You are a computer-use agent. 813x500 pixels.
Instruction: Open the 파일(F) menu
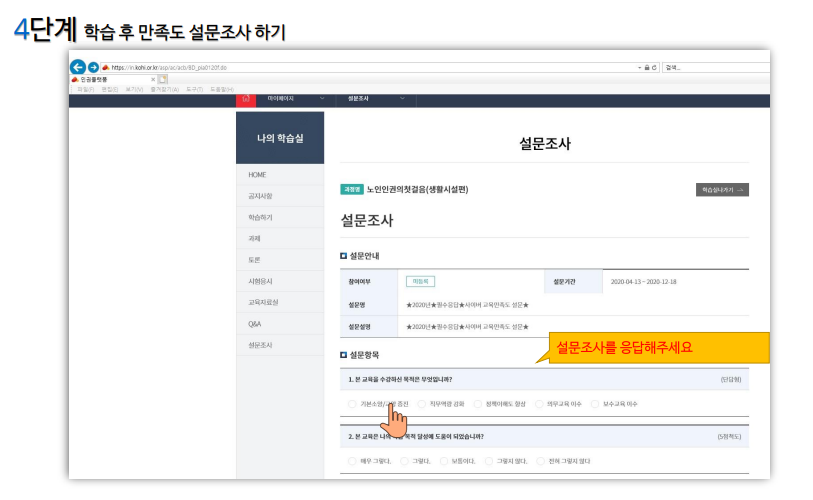click(x=86, y=89)
